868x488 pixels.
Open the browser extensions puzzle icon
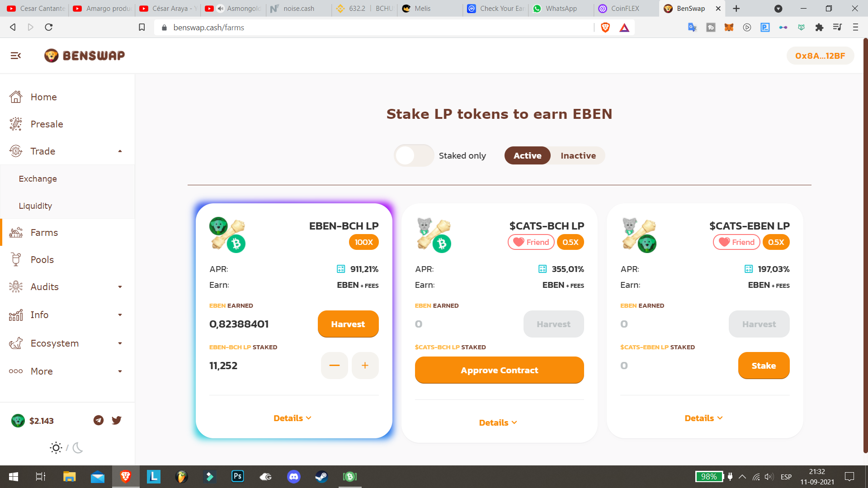[x=819, y=28]
